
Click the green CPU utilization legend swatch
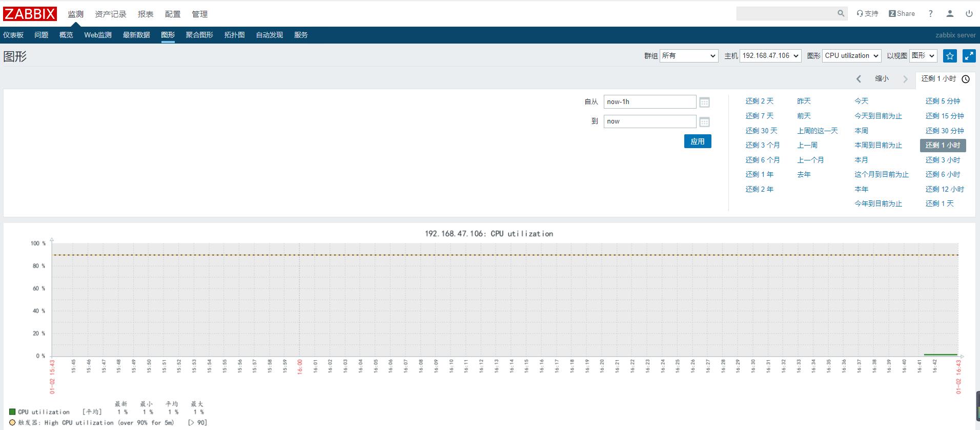pyautogui.click(x=12, y=412)
